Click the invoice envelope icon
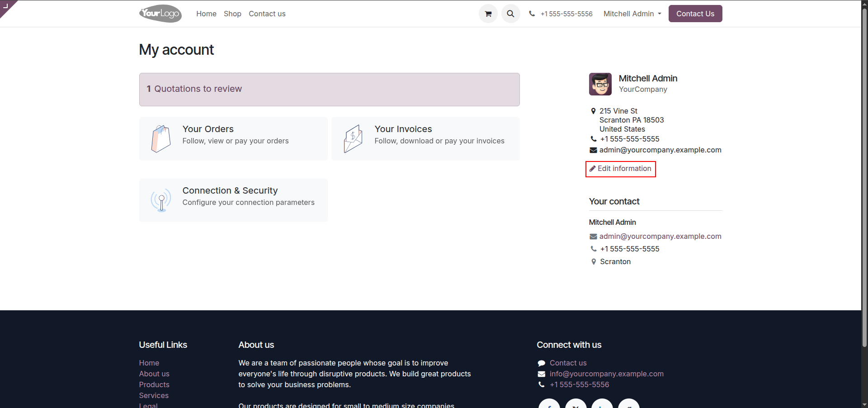The width and height of the screenshot is (868, 408). [x=353, y=139]
